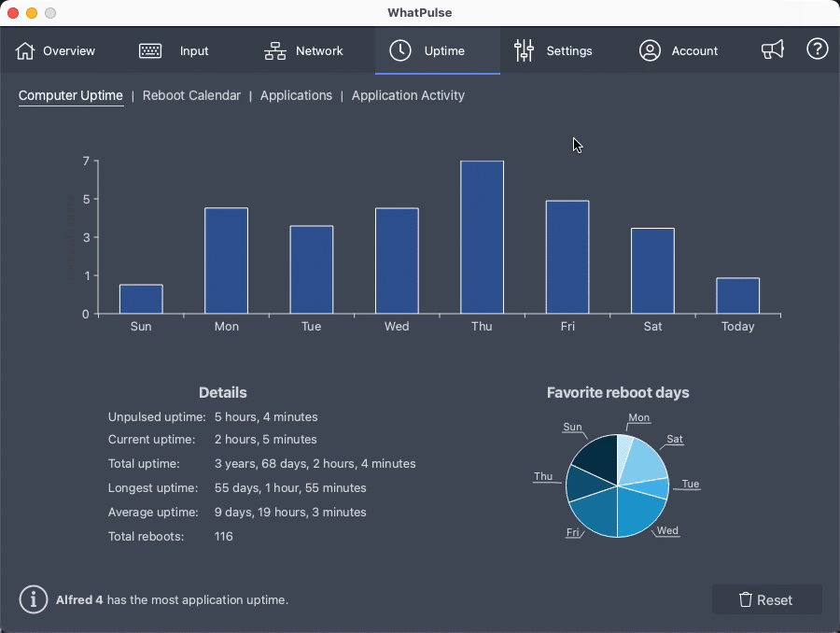Click the info icon next to Alfred 4 note
This screenshot has height=633, width=840.
pyautogui.click(x=33, y=600)
